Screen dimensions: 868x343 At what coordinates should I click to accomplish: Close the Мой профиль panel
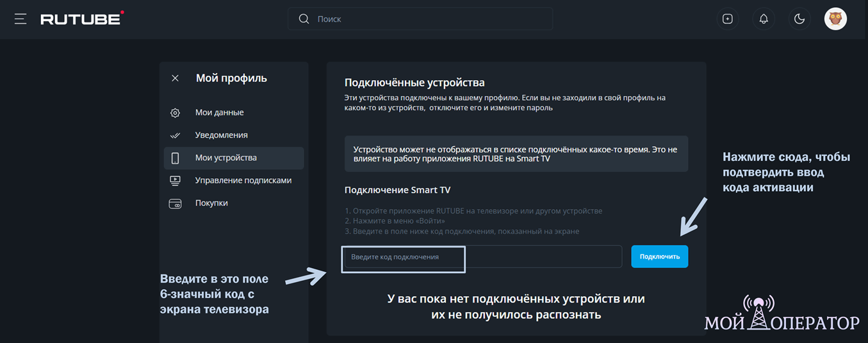175,78
